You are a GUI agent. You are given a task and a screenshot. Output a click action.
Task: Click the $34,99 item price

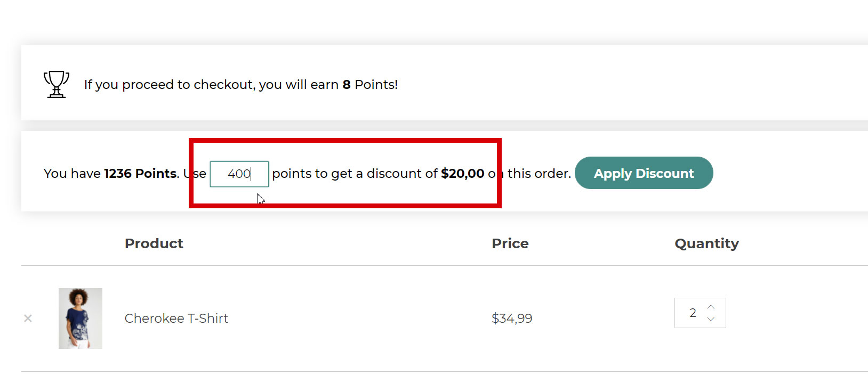tap(512, 319)
